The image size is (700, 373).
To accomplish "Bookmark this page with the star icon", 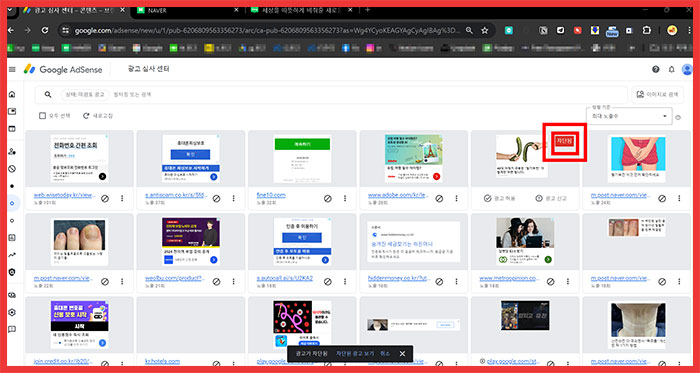I will (x=484, y=30).
